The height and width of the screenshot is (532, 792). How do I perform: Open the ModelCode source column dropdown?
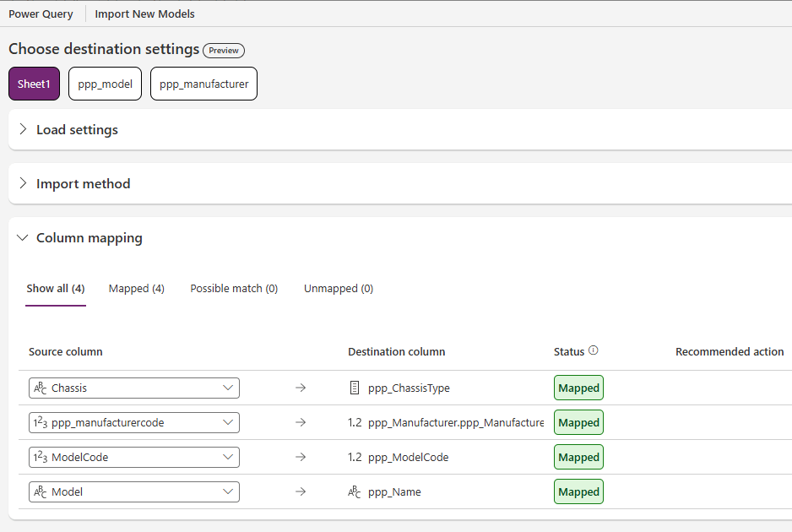(x=227, y=458)
